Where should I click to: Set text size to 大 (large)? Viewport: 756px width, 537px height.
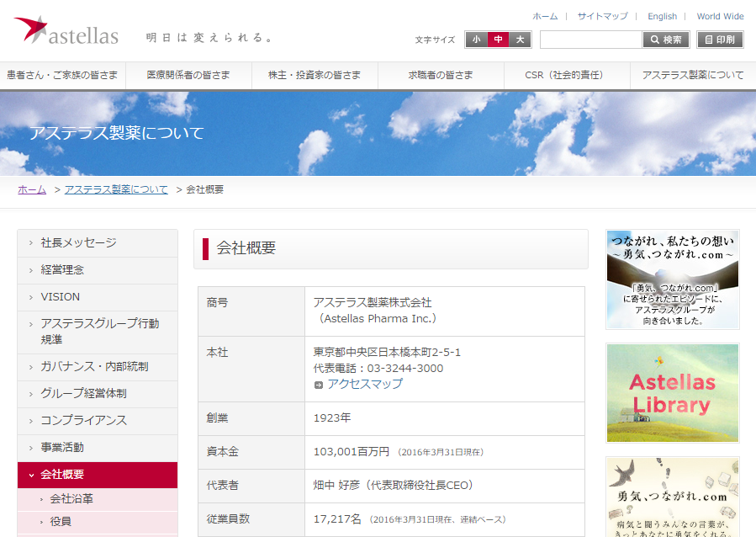pos(520,40)
